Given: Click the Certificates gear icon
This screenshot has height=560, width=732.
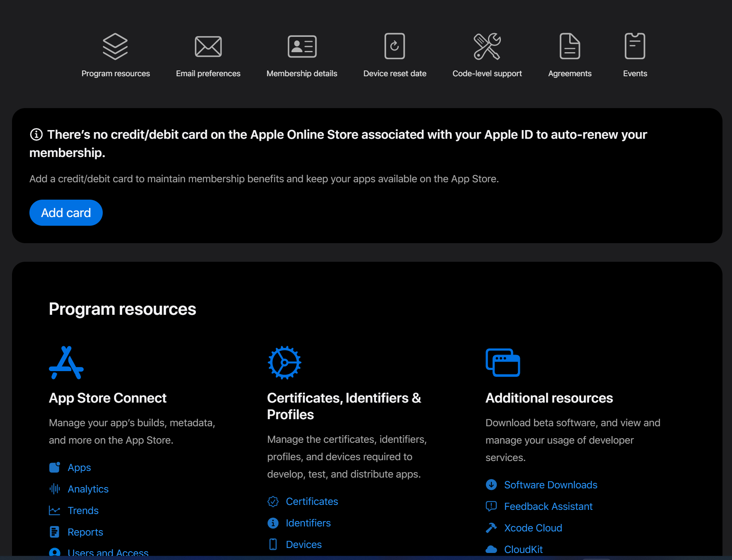Looking at the screenshot, I should 285,362.
